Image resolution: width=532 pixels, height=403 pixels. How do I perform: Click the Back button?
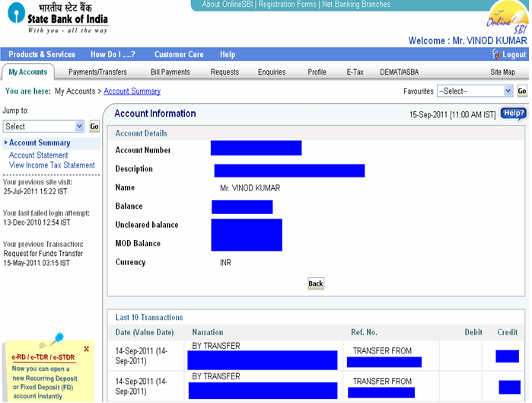[x=316, y=283]
